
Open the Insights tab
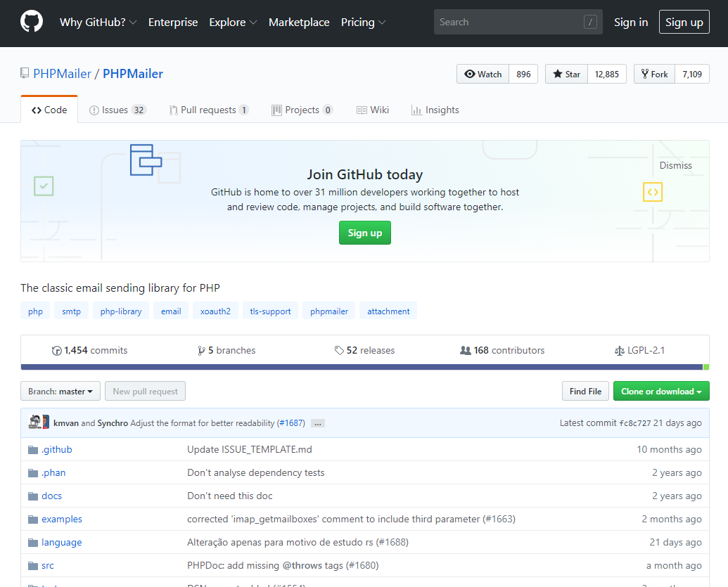(x=435, y=110)
